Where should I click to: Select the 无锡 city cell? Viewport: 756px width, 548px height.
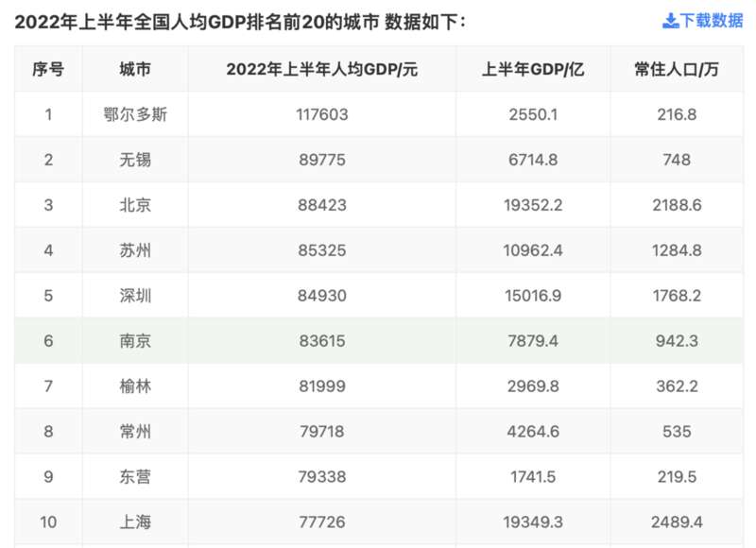click(x=135, y=160)
